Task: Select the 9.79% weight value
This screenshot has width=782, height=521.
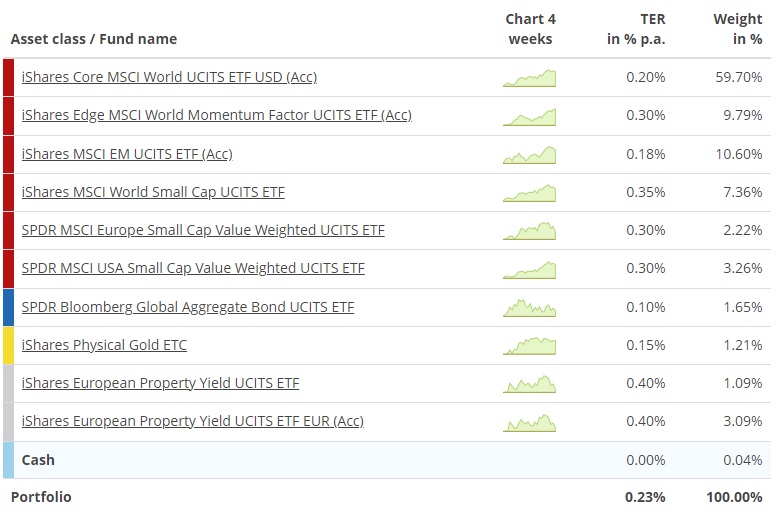Action: [x=743, y=115]
